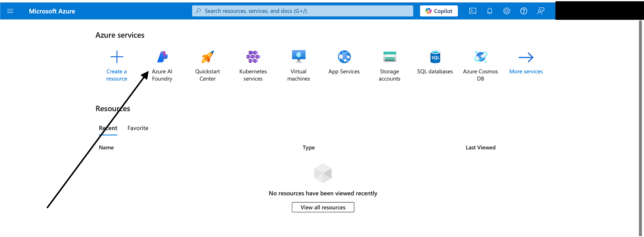Click the More services arrow icon
The image size is (644, 237).
tap(526, 57)
